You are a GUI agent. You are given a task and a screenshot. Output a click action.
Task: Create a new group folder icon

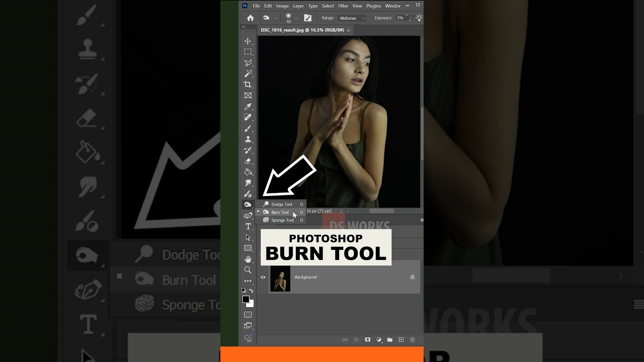coord(390,340)
